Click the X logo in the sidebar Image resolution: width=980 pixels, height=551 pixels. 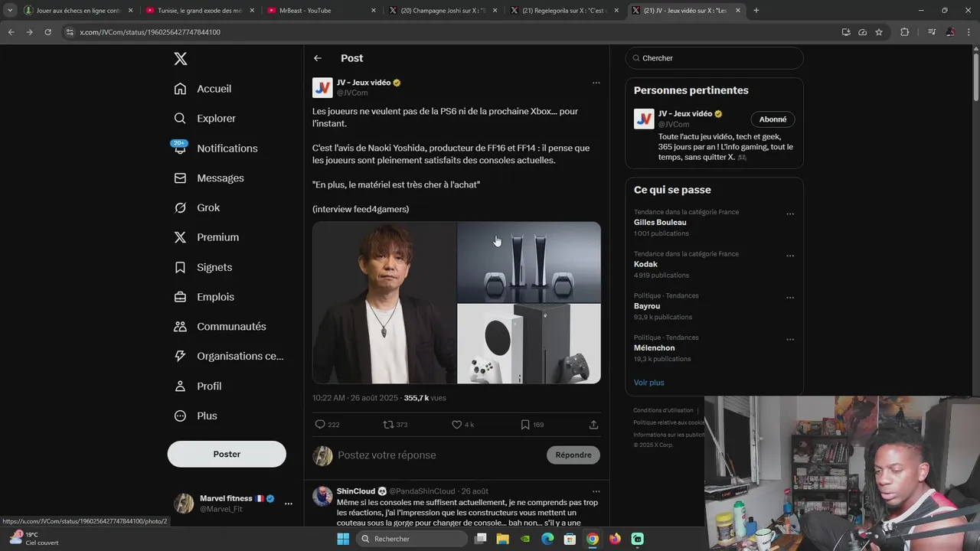pyautogui.click(x=180, y=59)
